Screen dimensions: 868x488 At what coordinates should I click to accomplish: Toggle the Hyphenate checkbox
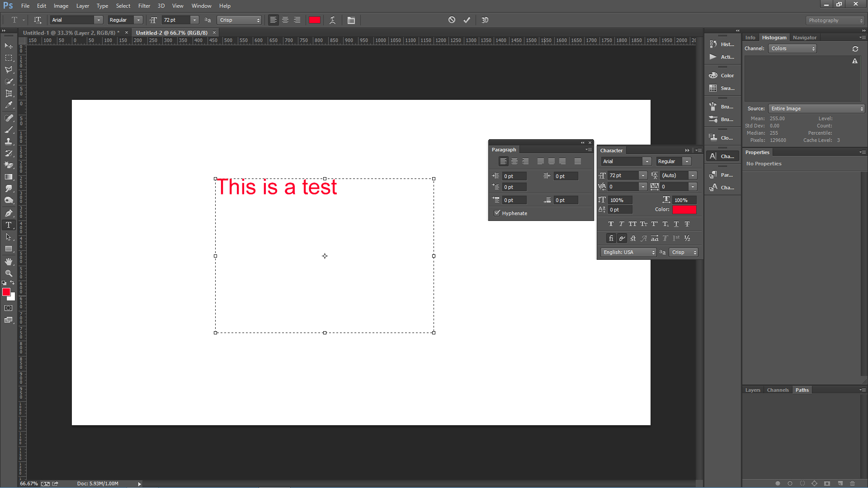(x=497, y=213)
